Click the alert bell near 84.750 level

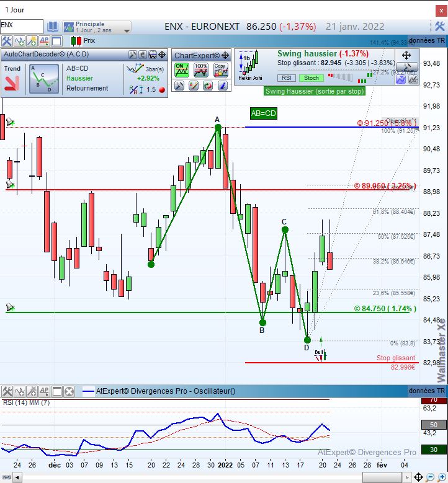(10, 307)
